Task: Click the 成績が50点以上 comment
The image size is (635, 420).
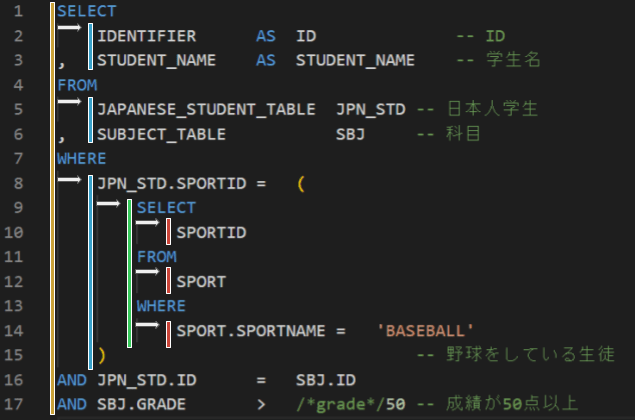Action: tap(512, 403)
